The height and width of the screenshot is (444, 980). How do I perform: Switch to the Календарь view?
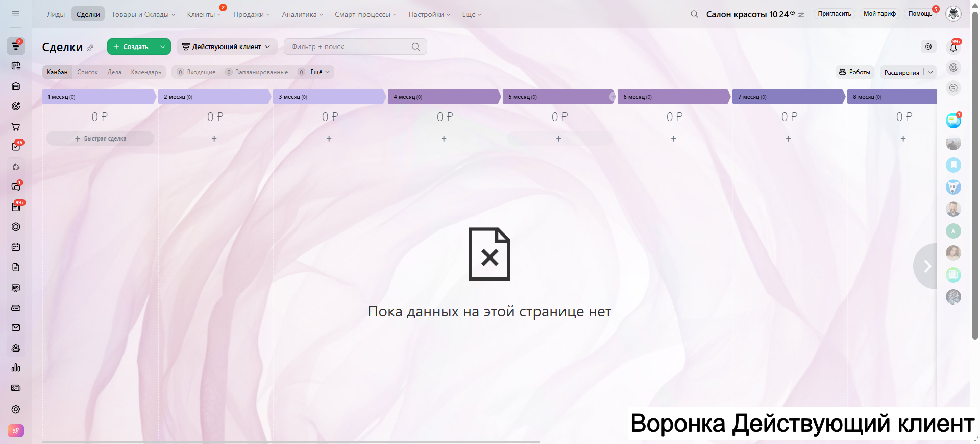[146, 72]
